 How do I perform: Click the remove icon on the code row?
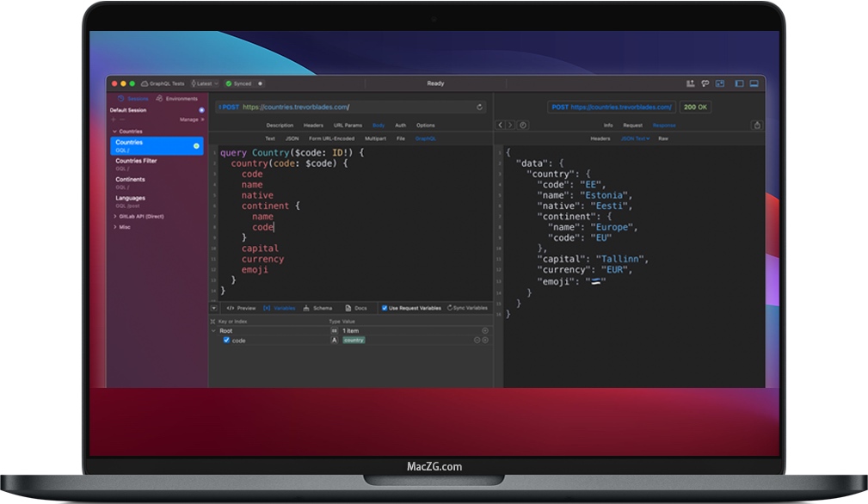(x=477, y=341)
